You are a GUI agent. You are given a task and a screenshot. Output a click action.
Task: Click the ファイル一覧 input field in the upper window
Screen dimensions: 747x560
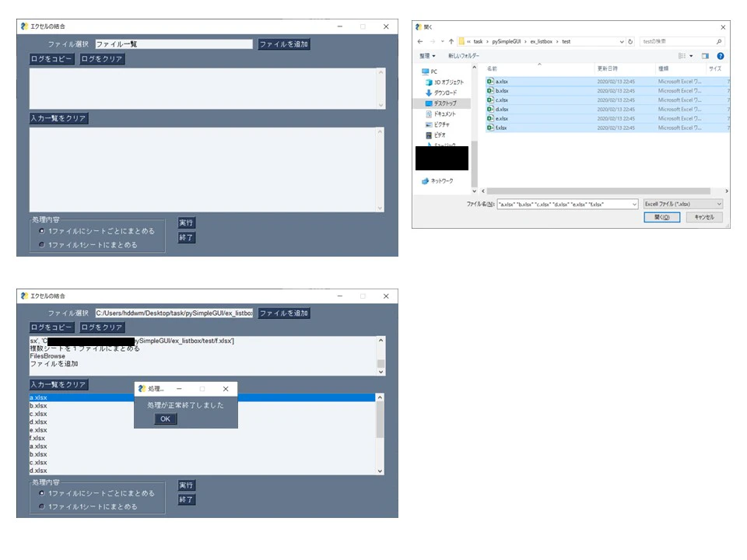click(x=174, y=44)
